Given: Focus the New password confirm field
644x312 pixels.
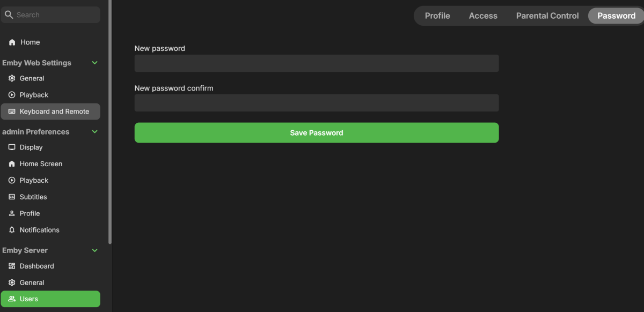Looking at the screenshot, I should [x=317, y=103].
